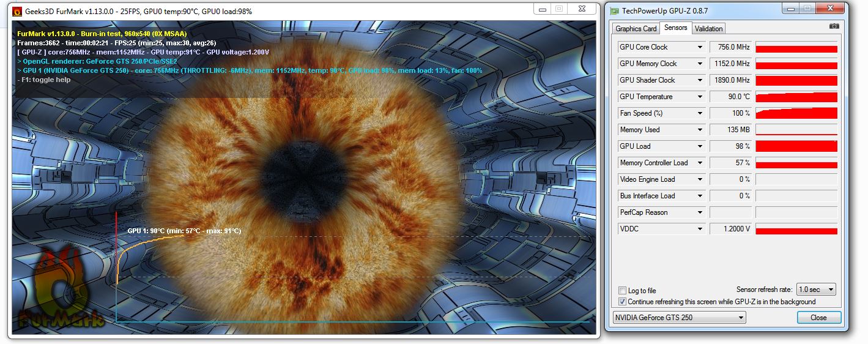Click the GPU Core Clock history graph
Viewport: 868px width, 344px height.
pyautogui.click(x=796, y=47)
